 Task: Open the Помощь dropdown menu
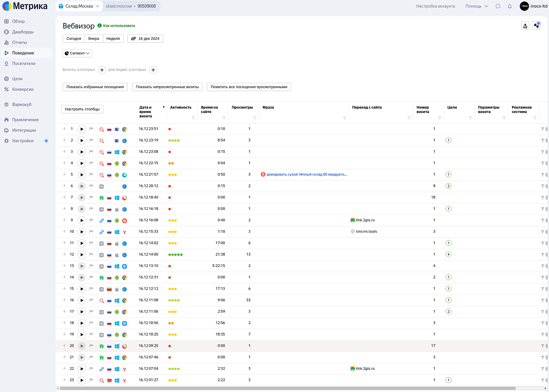pos(477,6)
